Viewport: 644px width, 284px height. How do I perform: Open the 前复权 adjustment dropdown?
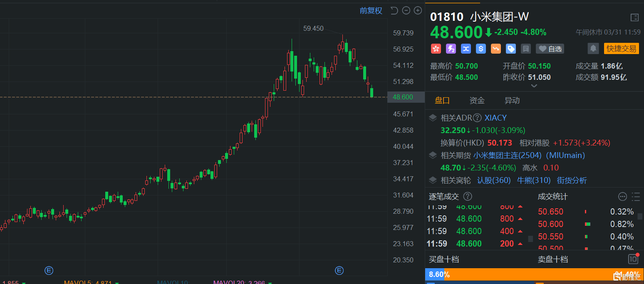tap(371, 11)
